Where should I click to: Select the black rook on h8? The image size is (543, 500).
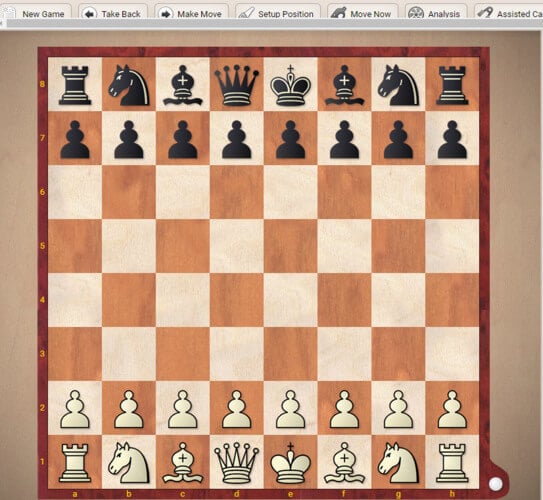pyautogui.click(x=452, y=86)
